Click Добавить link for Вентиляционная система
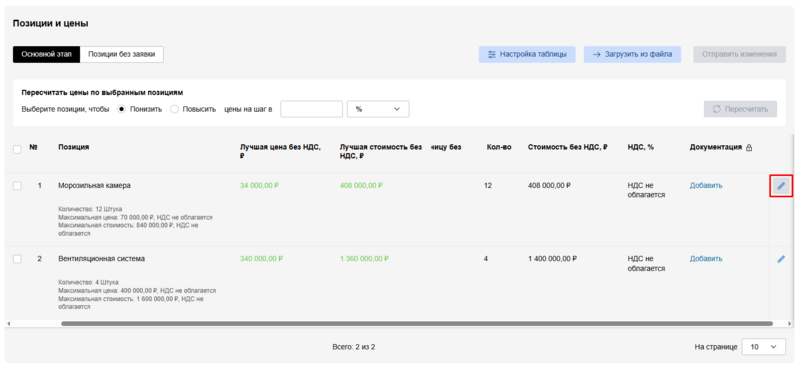Screen dimensions: 800x367 click(706, 259)
